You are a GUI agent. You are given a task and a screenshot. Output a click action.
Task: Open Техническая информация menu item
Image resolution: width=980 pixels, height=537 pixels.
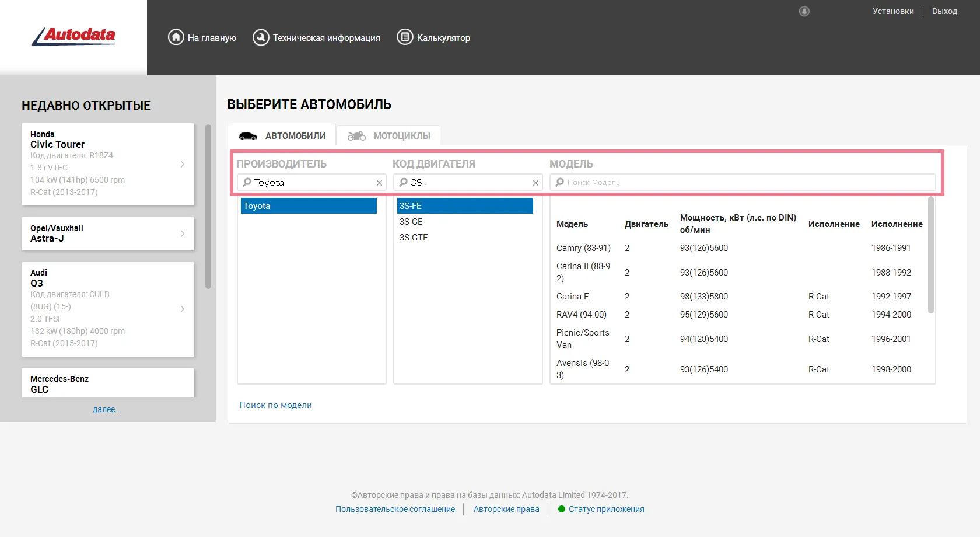[316, 37]
